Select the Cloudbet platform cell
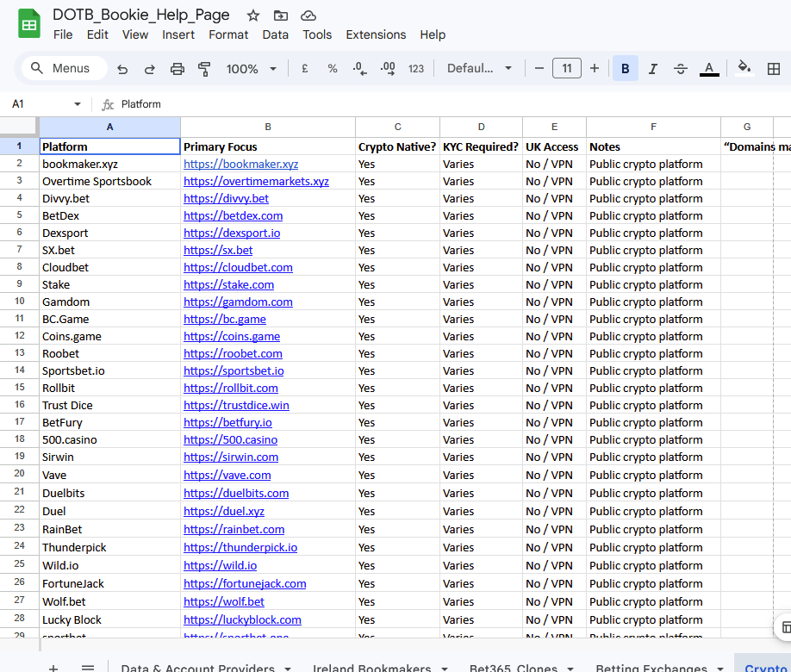 click(110, 267)
